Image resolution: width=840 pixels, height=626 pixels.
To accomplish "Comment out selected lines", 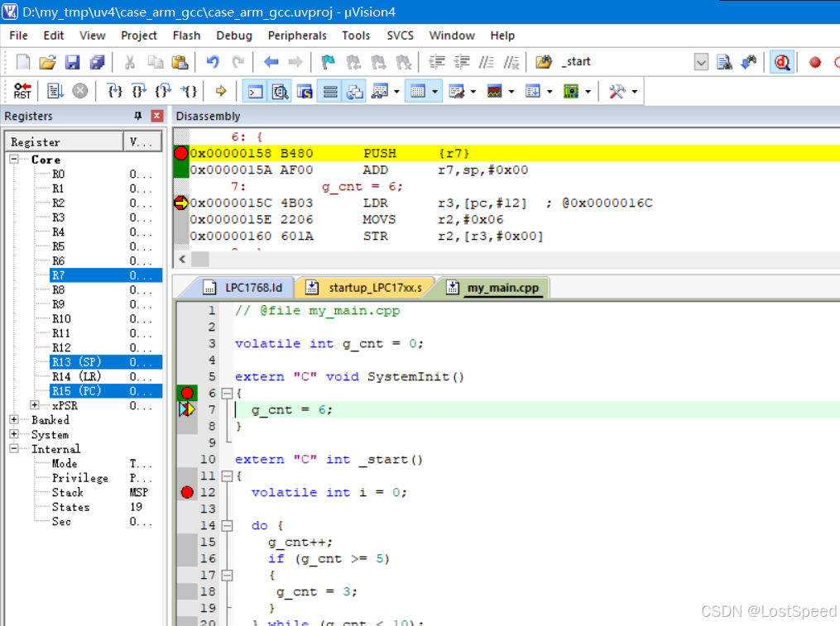I will click(x=486, y=62).
